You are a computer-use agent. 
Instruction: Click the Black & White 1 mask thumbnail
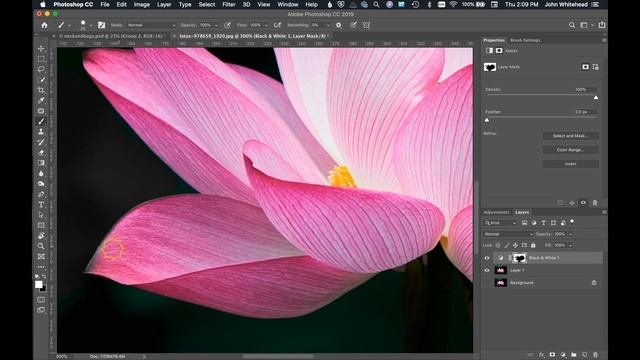tap(520, 258)
